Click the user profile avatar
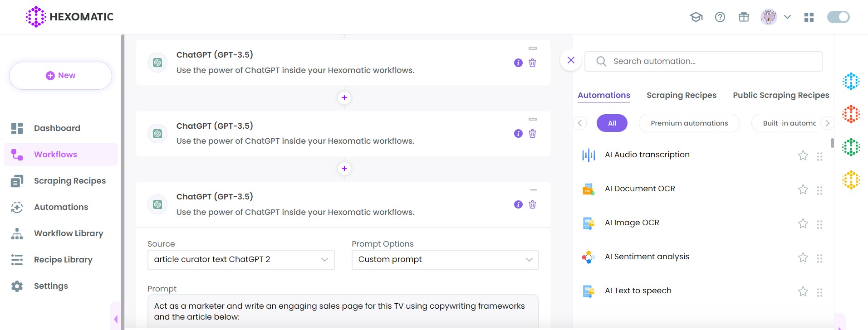This screenshot has height=330, width=868. [x=769, y=17]
